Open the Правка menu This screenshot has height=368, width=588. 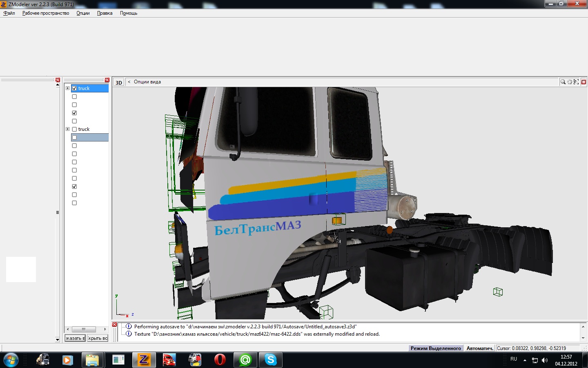tap(105, 13)
